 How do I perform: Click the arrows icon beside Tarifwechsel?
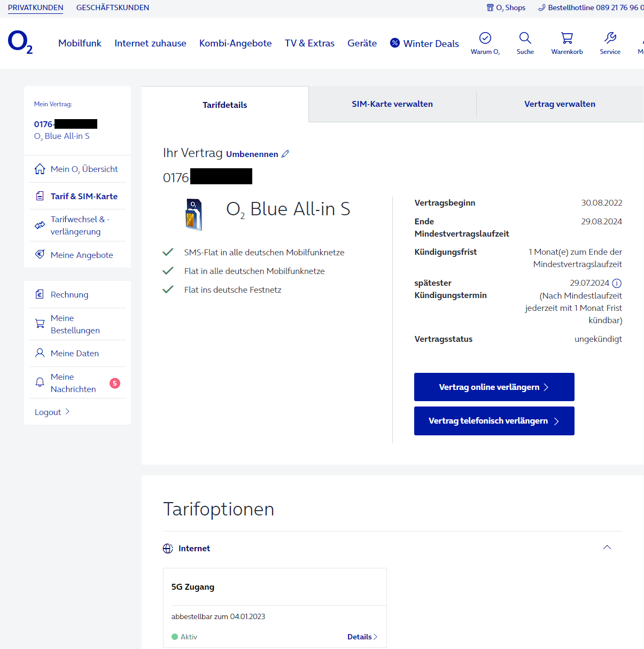point(40,225)
